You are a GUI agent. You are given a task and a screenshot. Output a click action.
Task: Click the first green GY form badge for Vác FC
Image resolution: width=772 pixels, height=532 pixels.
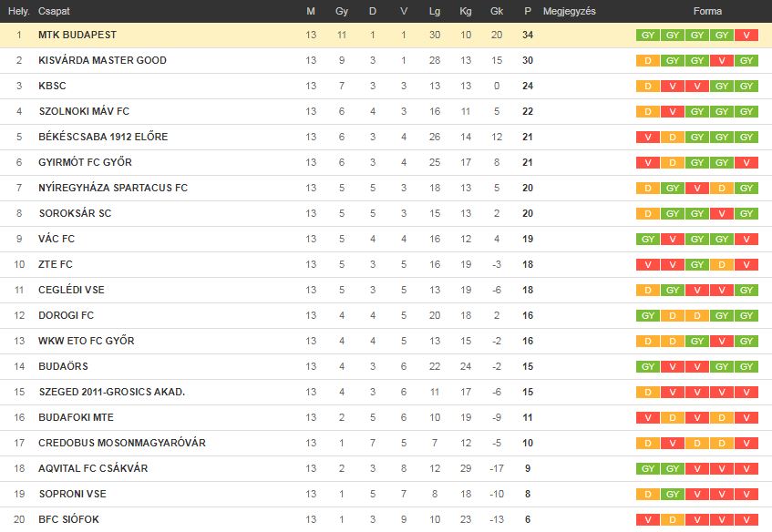tap(648, 240)
